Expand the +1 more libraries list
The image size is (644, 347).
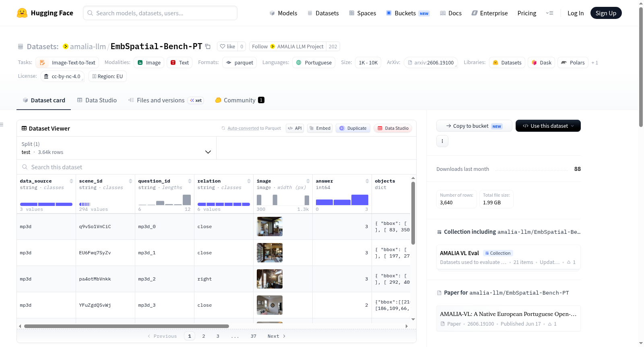pos(594,62)
